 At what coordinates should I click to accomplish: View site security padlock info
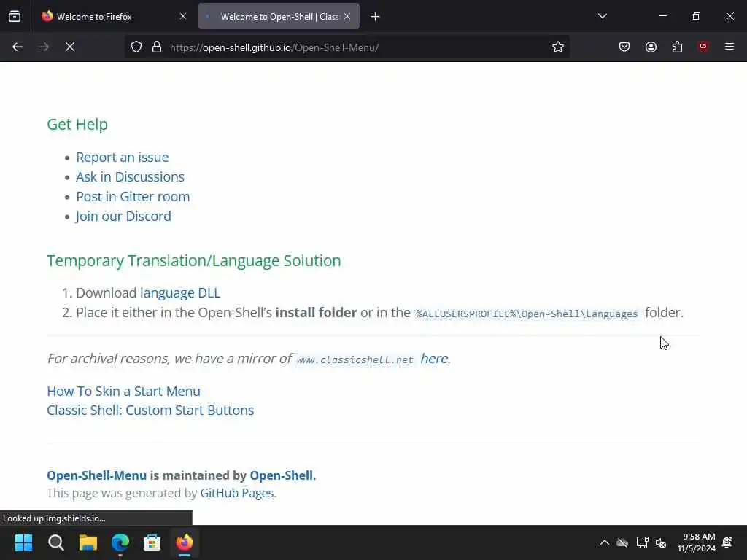point(157,47)
